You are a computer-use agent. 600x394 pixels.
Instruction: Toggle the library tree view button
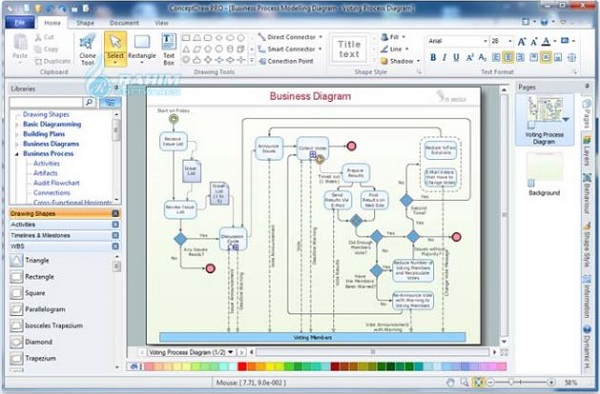[x=110, y=102]
